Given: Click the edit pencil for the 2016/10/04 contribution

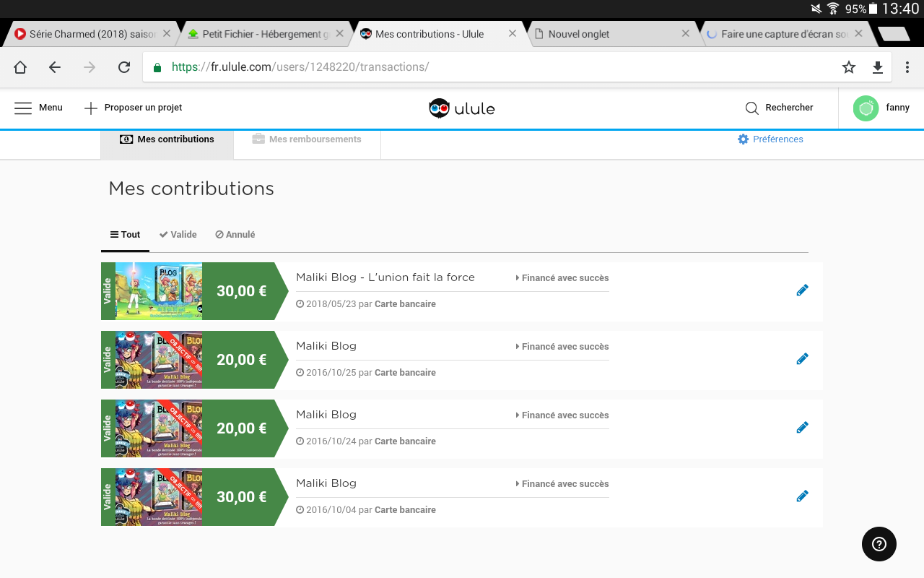Looking at the screenshot, I should [x=802, y=496].
